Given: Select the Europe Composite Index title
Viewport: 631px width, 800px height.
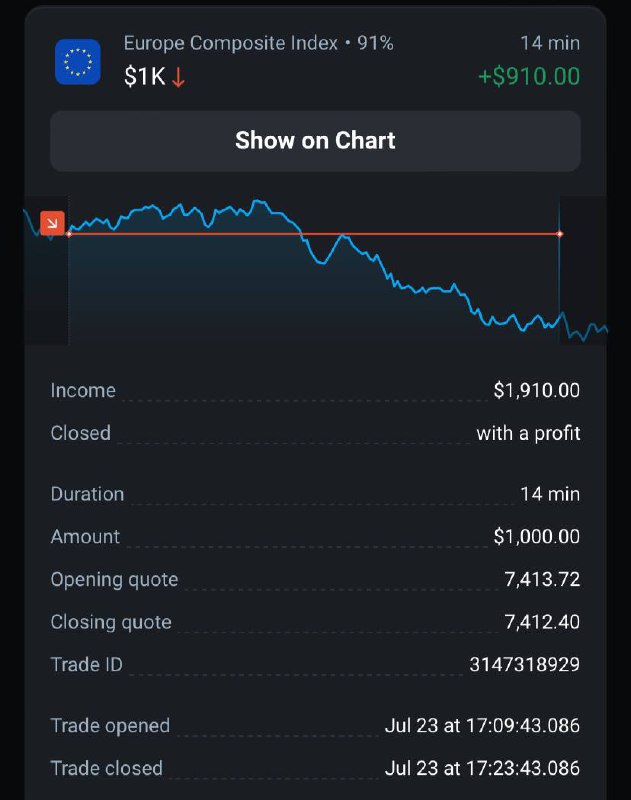Looking at the screenshot, I should click(x=231, y=43).
